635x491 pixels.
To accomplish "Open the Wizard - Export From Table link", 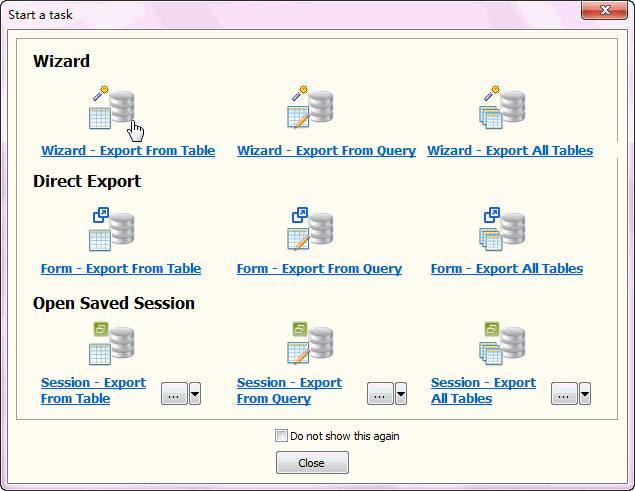I will (x=128, y=151).
